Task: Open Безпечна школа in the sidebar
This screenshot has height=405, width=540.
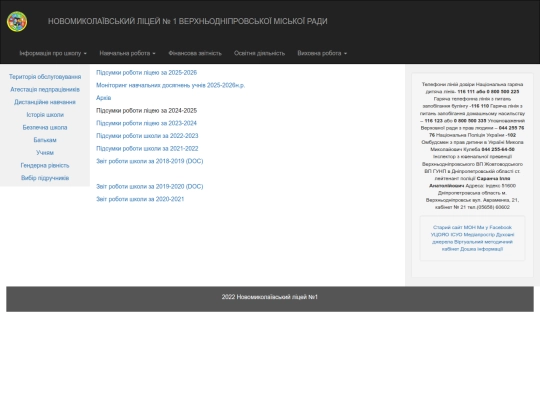Action: click(45, 127)
